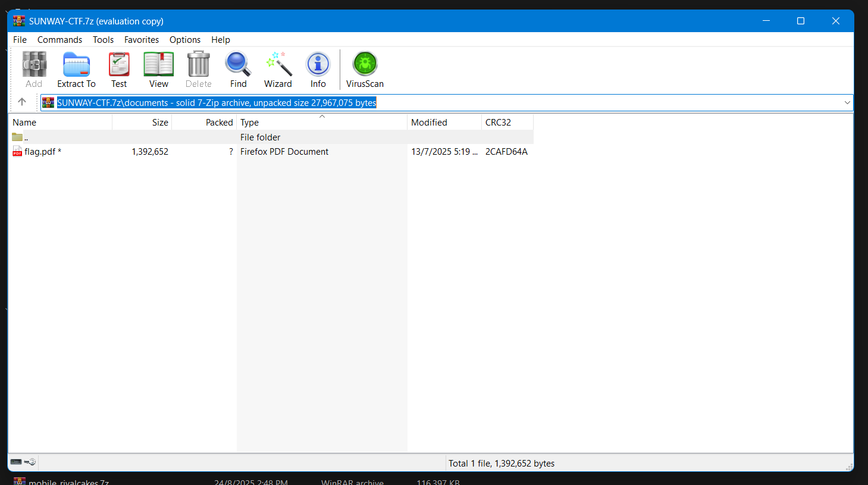Click the key password icon in status bar
This screenshot has height=485, width=868.
30,462
